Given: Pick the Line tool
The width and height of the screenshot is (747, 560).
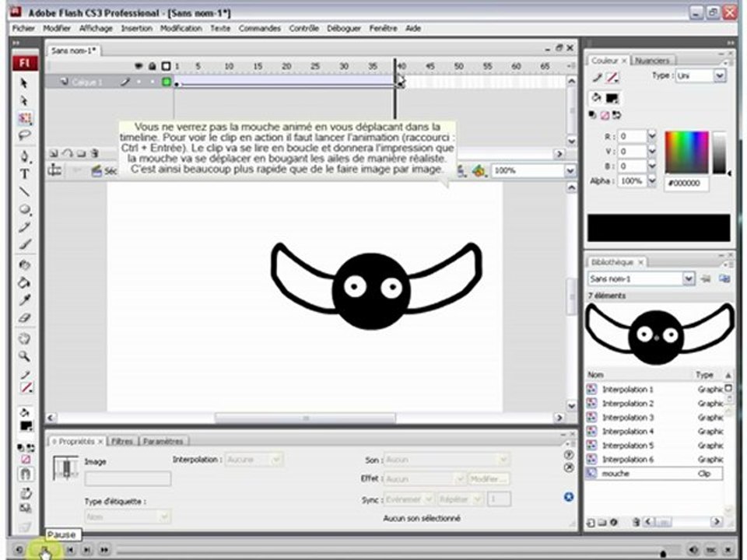Looking at the screenshot, I should [x=24, y=192].
